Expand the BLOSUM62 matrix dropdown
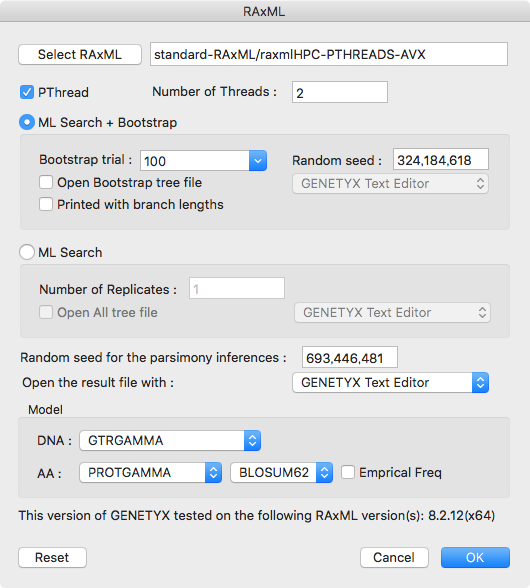The width and height of the screenshot is (530, 588). pyautogui.click(x=281, y=473)
